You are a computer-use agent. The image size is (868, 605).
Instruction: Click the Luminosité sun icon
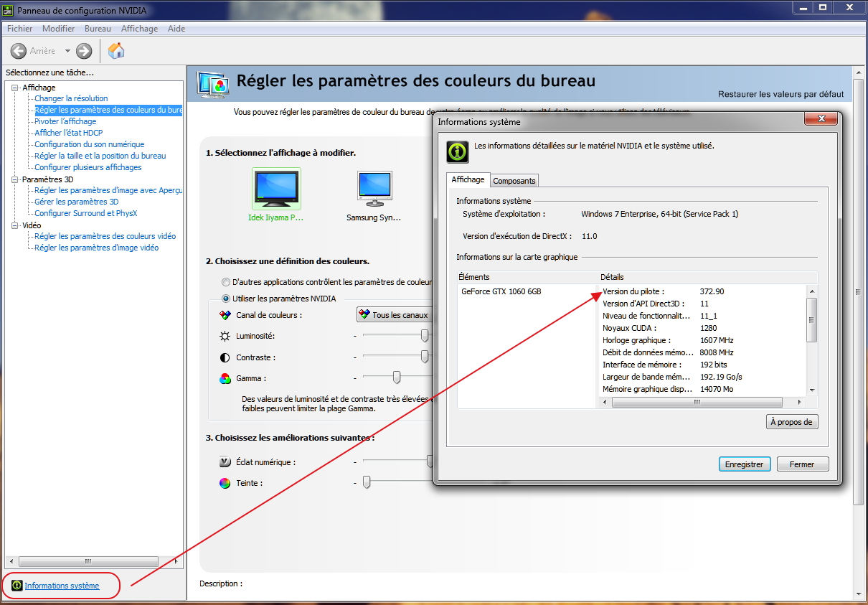click(225, 336)
